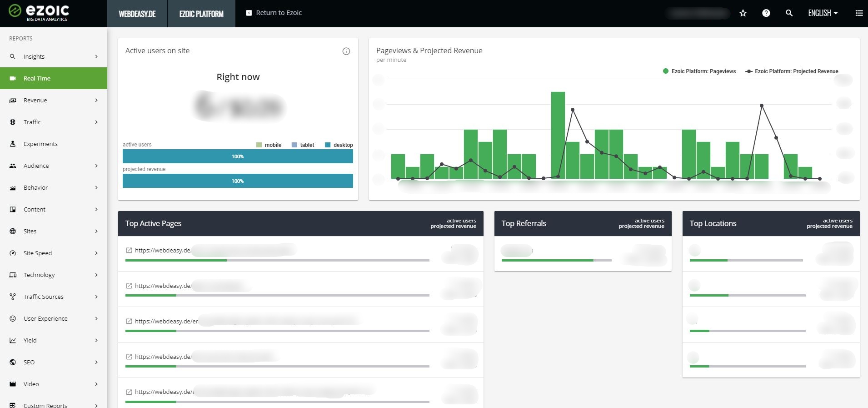
Task: Click the tallest pageviews bar in chart
Action: pyautogui.click(x=558, y=135)
